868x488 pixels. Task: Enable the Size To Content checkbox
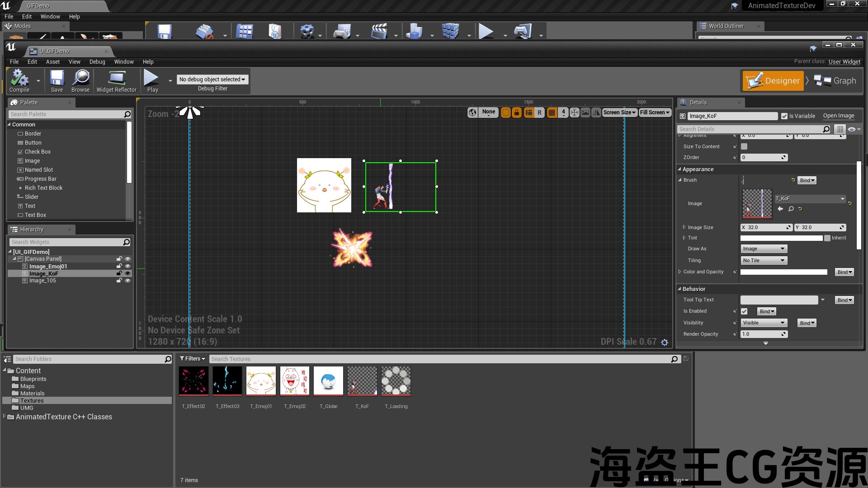(744, 146)
